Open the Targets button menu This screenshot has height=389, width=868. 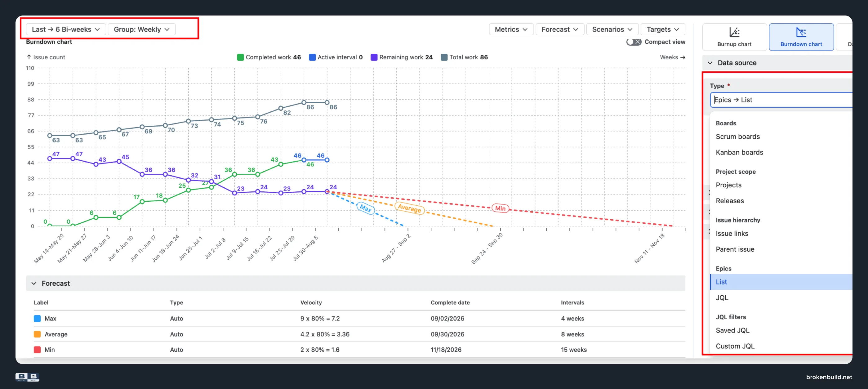pos(662,29)
